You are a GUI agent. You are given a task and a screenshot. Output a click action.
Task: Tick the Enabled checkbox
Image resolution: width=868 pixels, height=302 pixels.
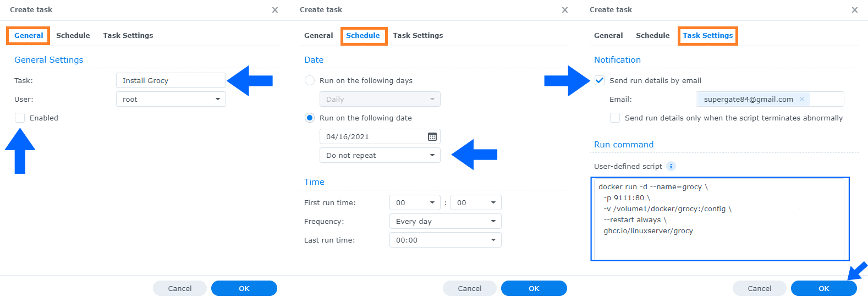click(x=20, y=118)
